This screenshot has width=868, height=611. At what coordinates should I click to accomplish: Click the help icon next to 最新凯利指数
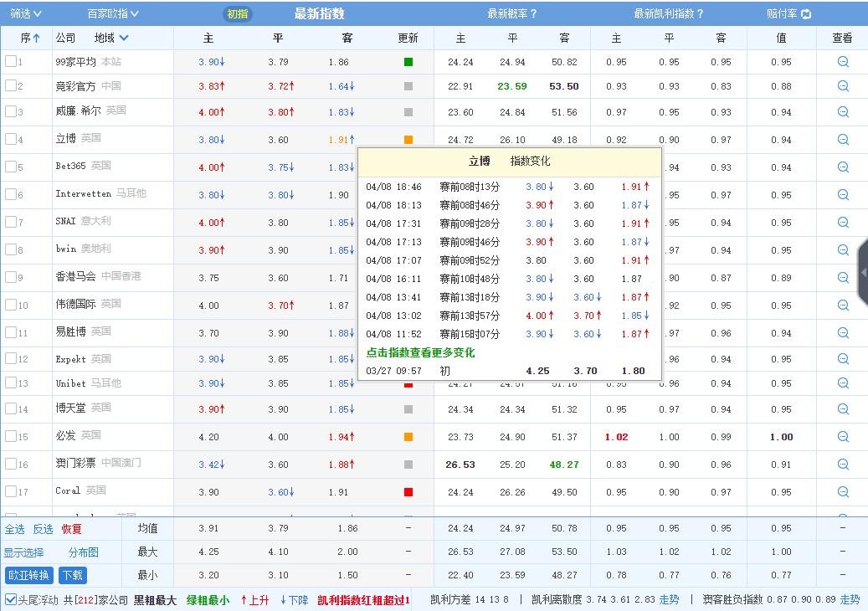tap(700, 14)
